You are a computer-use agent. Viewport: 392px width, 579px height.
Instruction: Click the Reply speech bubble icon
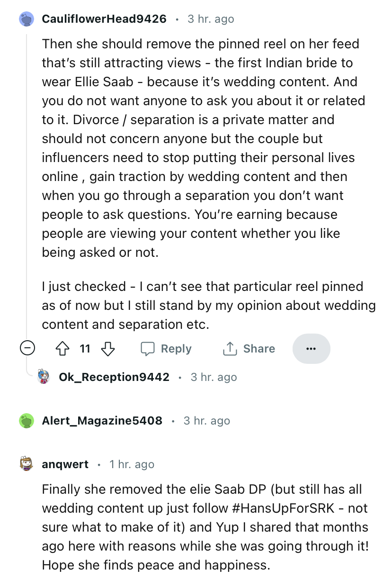click(148, 349)
